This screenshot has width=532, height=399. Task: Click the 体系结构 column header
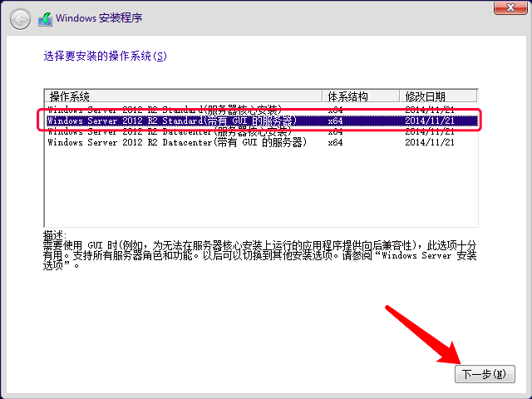361,96
